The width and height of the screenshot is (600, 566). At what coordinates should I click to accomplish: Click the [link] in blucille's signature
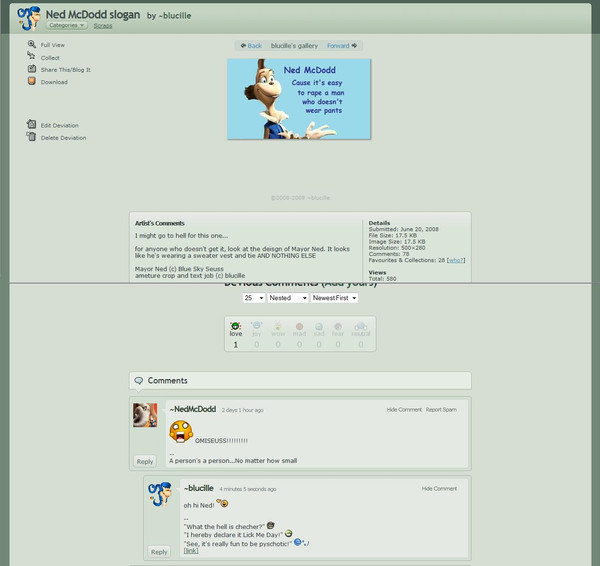pos(191,551)
